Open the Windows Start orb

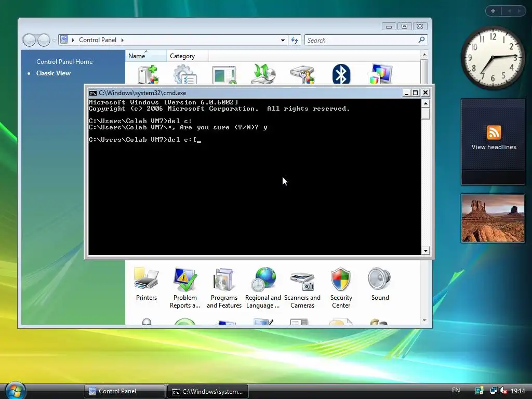(15, 391)
